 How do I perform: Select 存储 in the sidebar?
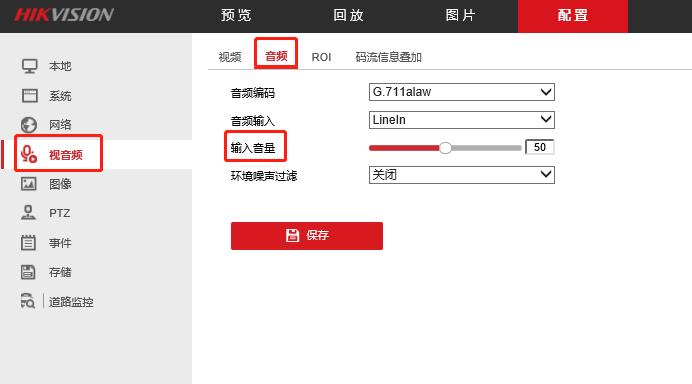[x=60, y=272]
